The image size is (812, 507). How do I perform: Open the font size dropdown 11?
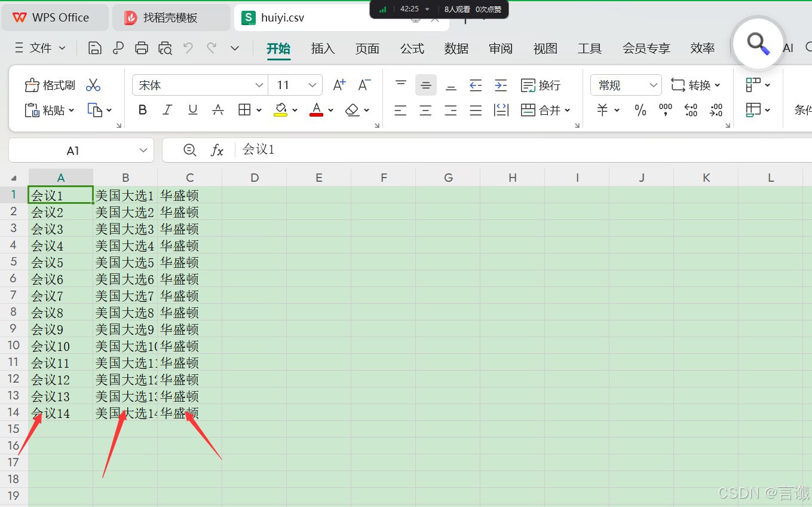(x=312, y=85)
